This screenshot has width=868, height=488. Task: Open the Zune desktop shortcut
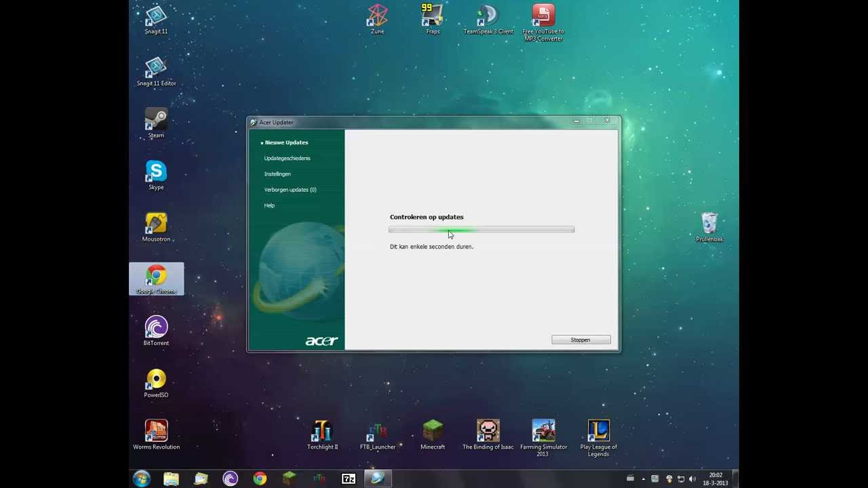(378, 20)
